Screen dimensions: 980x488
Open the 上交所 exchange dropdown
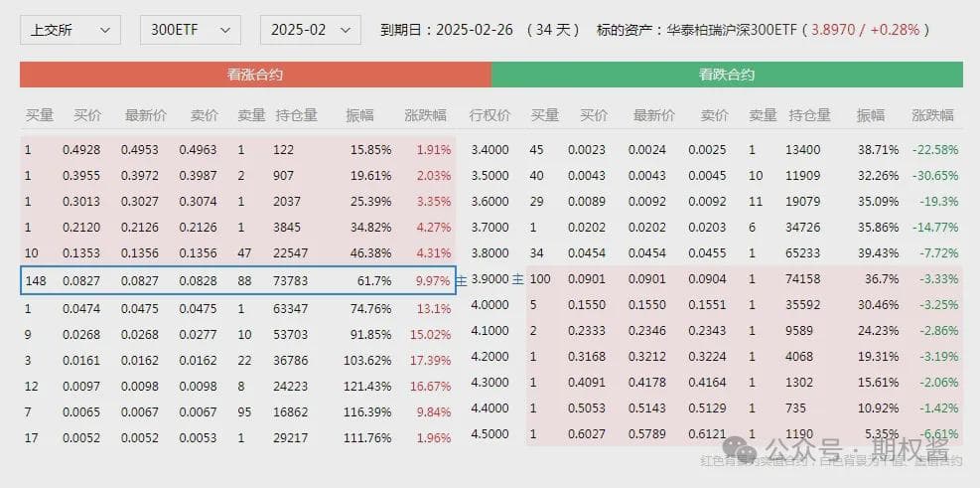(70, 30)
